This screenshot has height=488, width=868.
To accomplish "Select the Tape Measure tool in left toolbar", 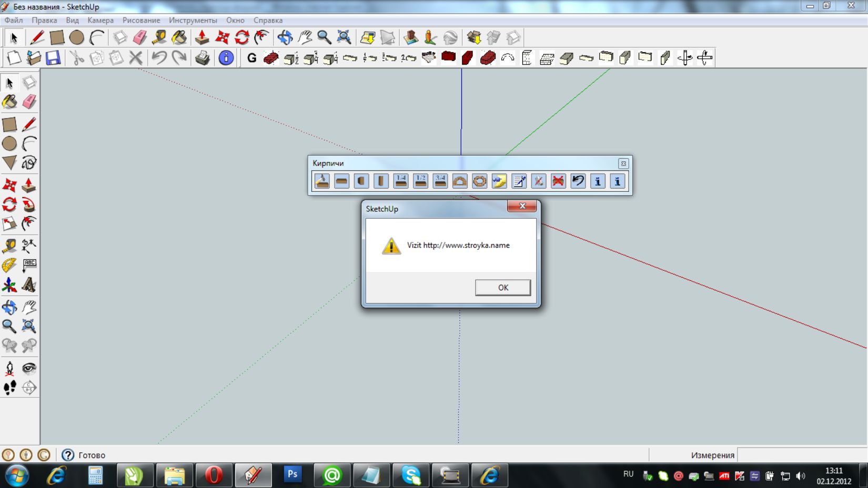I will click(9, 246).
